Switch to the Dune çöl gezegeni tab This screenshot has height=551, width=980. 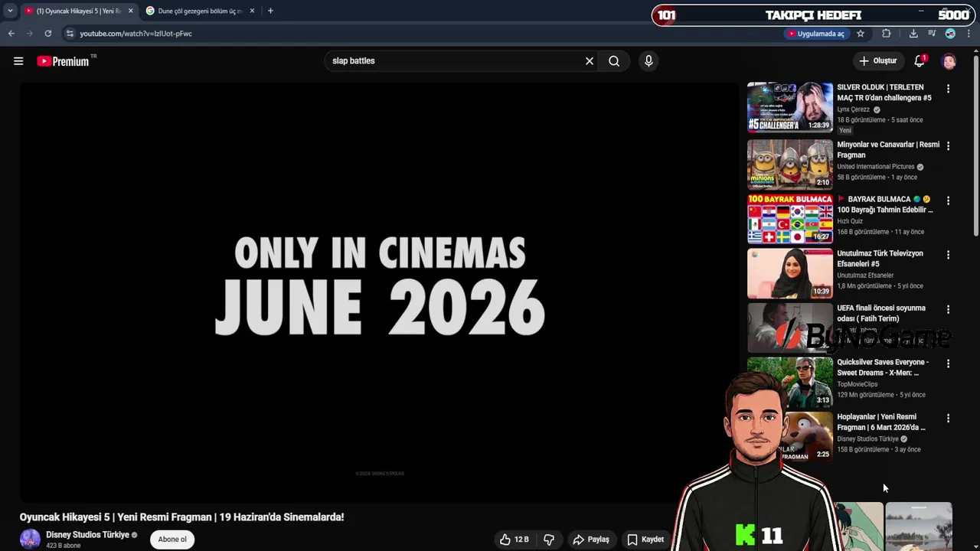point(199,11)
